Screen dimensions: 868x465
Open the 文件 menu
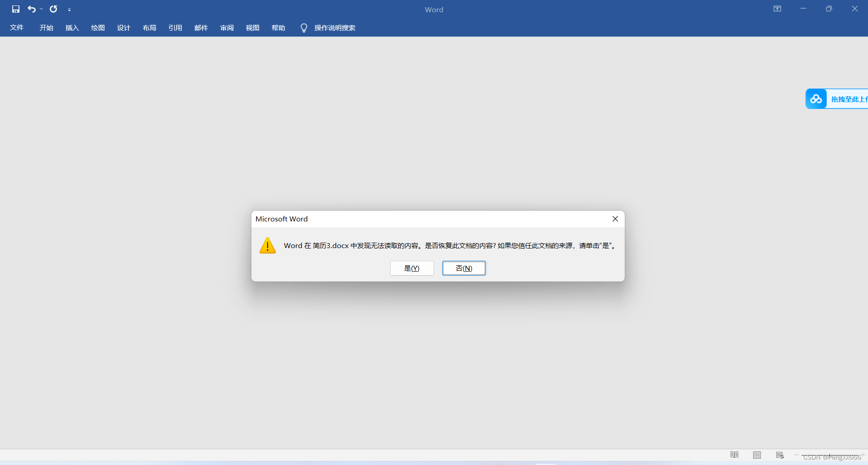pyautogui.click(x=17, y=28)
